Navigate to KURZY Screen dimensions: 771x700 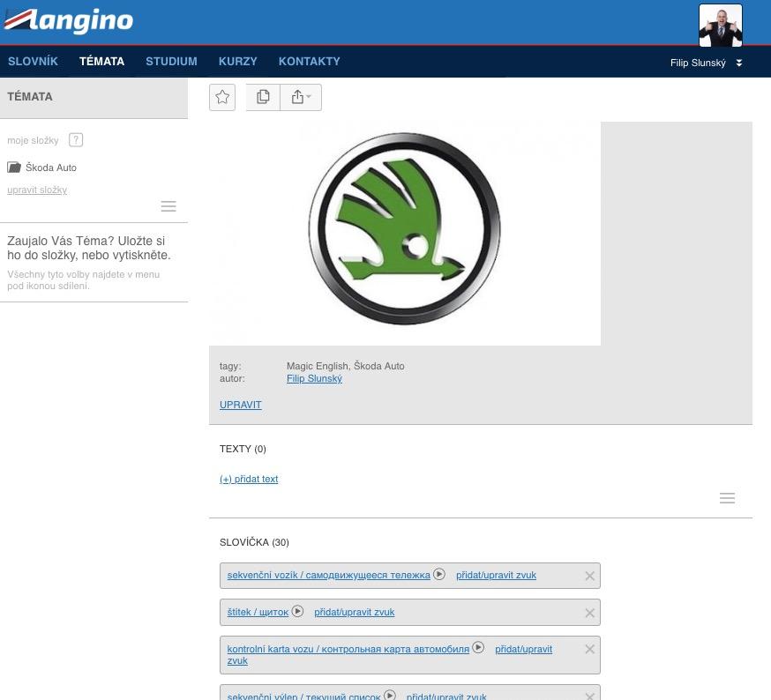238,62
